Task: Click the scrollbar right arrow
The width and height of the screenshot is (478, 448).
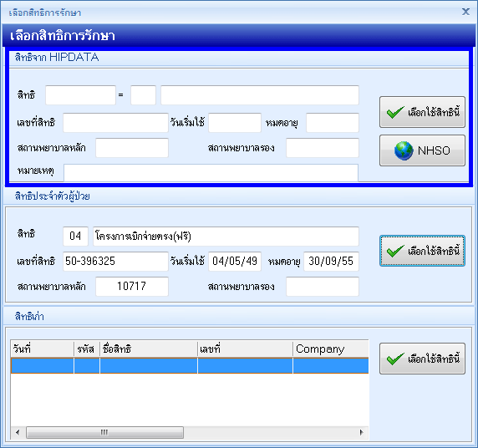Action: [x=361, y=432]
